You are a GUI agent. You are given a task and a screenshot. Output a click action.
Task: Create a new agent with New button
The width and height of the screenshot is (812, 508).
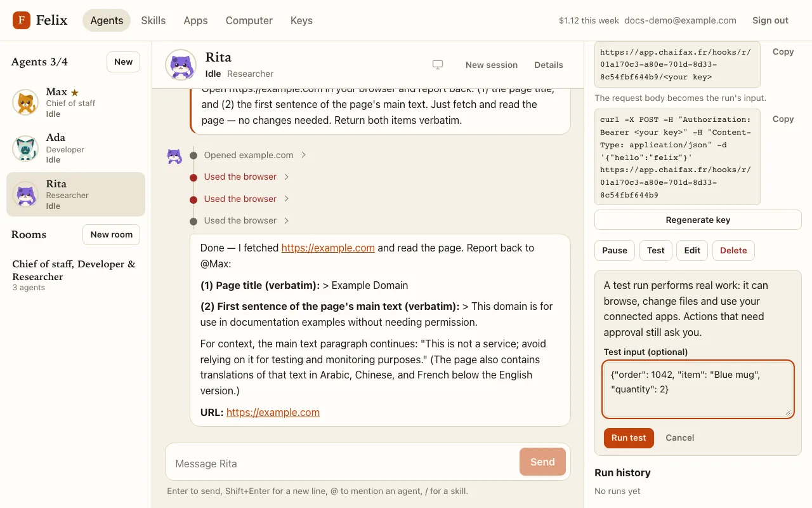123,62
